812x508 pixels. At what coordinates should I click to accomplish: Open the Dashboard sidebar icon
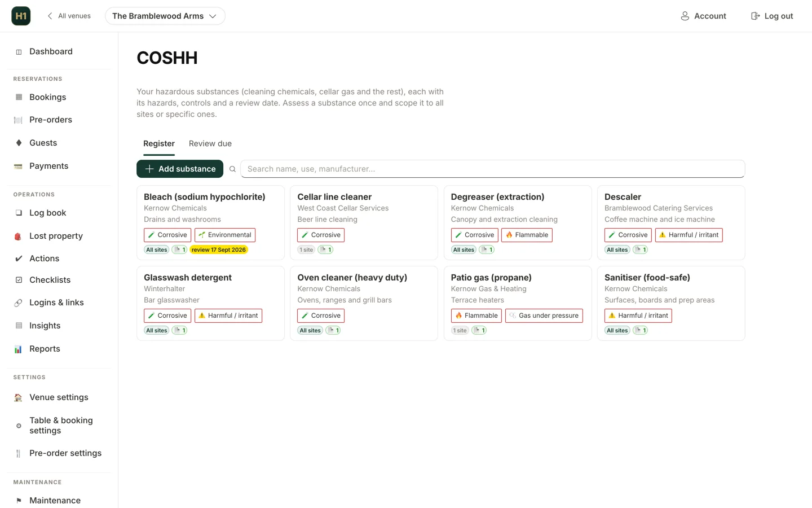coord(19,52)
